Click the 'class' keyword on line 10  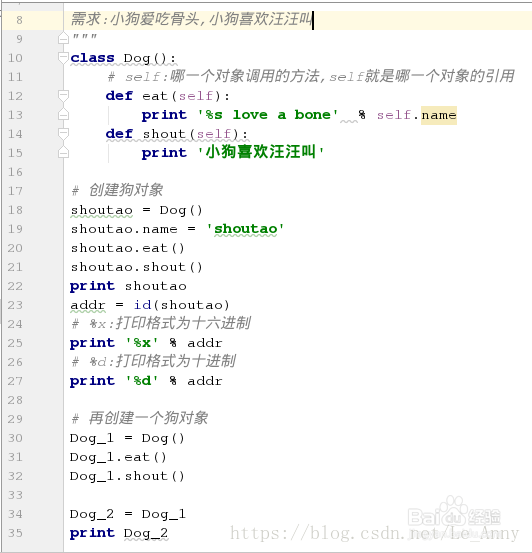92,58
